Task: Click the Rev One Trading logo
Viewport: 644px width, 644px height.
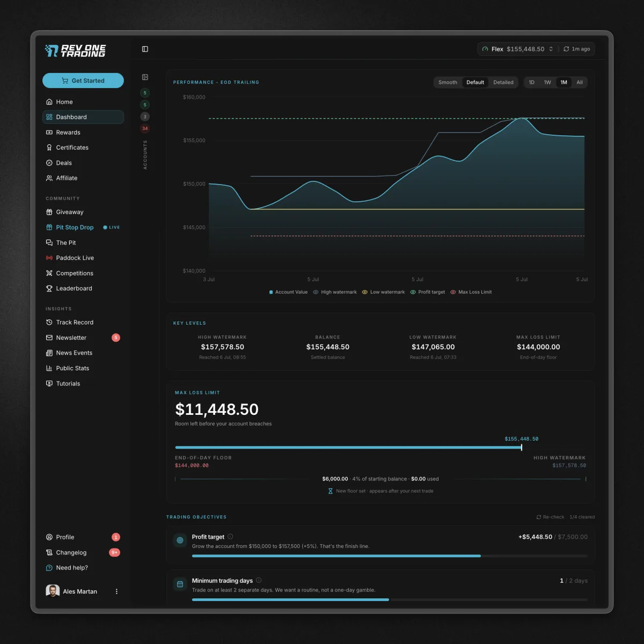Action: pos(76,51)
